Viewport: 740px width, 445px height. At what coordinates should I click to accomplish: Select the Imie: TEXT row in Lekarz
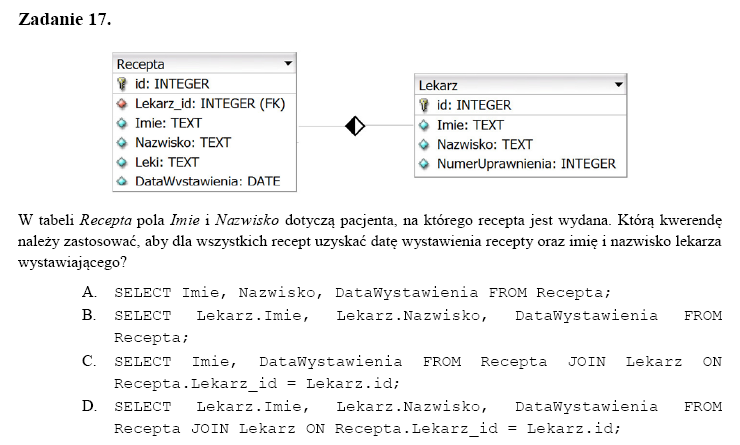point(470,125)
